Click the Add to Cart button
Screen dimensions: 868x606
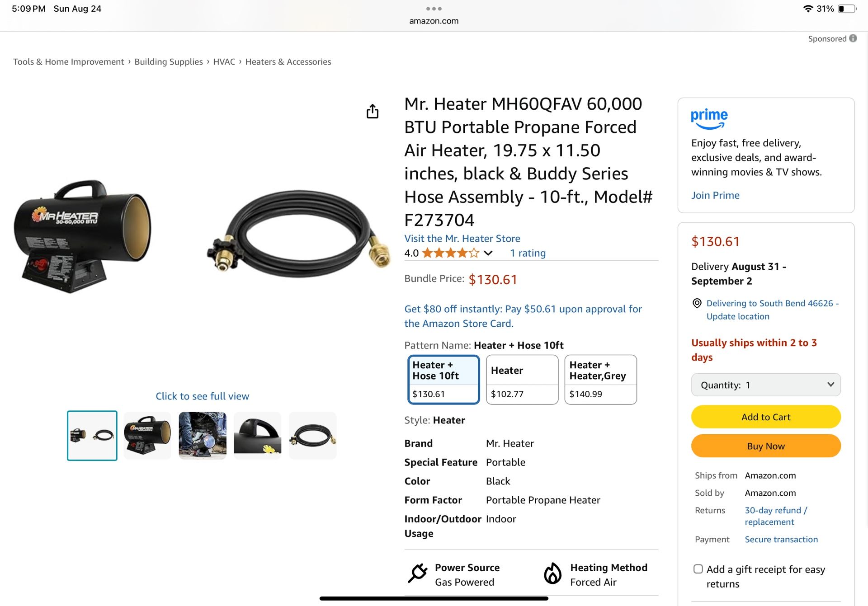point(766,417)
